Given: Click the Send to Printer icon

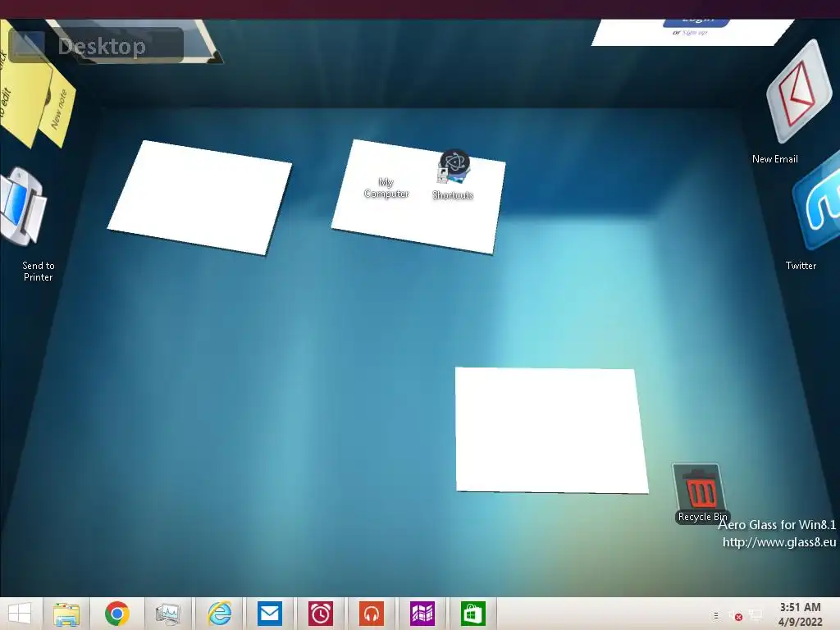Looking at the screenshot, I should coord(23,207).
